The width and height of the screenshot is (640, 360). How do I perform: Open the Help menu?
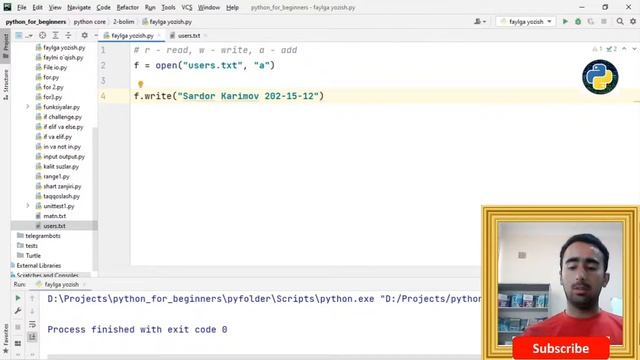(x=232, y=7)
